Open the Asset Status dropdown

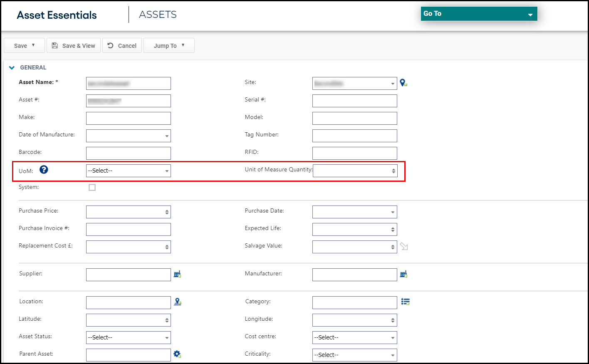click(129, 337)
